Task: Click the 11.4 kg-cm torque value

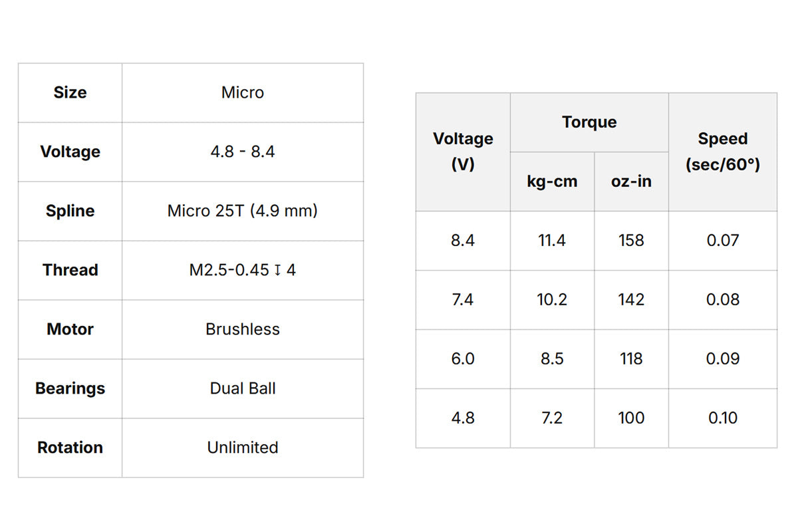Action: pyautogui.click(x=552, y=241)
